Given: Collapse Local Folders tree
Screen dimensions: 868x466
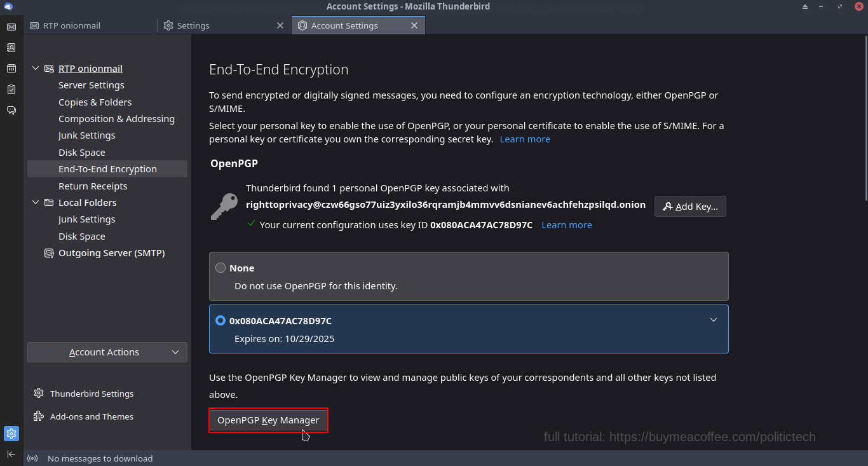Looking at the screenshot, I should pyautogui.click(x=36, y=203).
